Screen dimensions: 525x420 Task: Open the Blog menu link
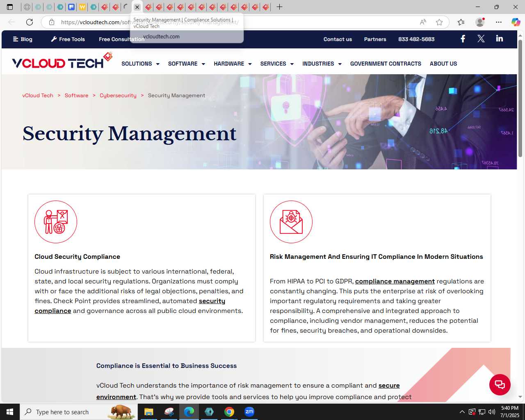click(23, 39)
